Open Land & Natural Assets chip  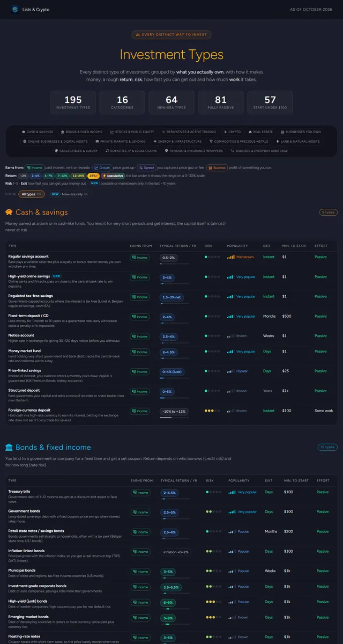[x=298, y=141]
